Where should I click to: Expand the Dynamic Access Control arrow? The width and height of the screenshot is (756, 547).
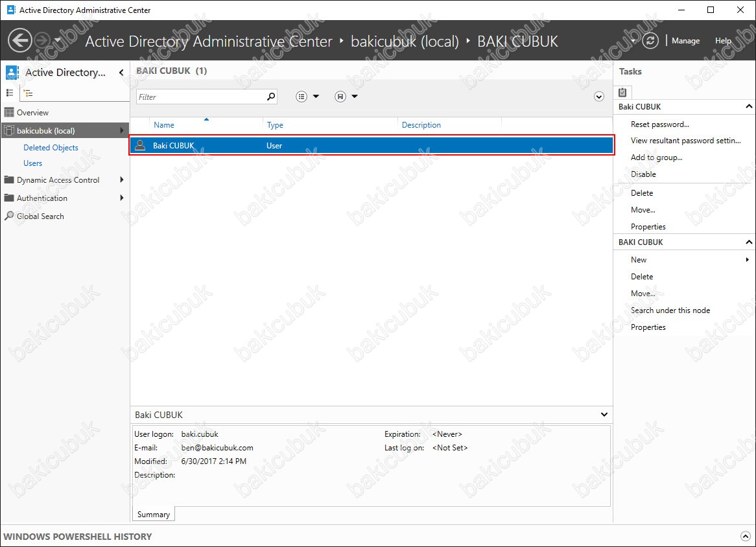121,180
